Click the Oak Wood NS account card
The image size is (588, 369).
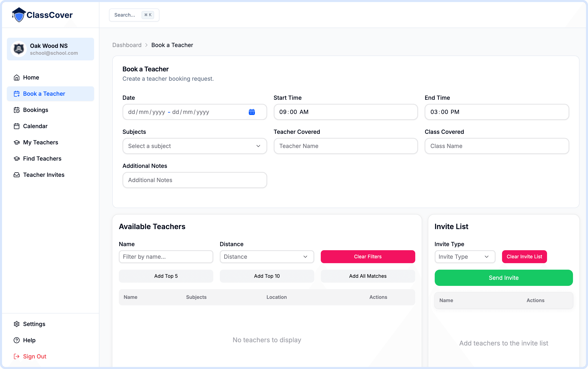(50, 49)
